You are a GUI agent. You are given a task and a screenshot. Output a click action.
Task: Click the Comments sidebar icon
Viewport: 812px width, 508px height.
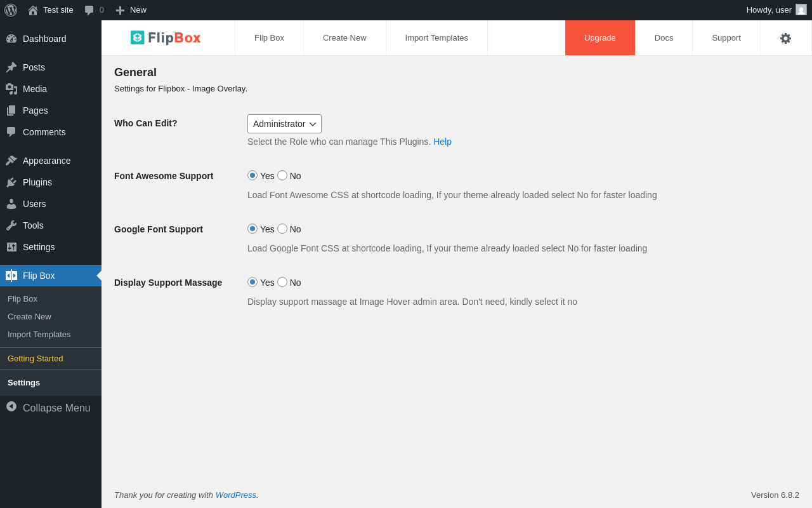coord(11,132)
